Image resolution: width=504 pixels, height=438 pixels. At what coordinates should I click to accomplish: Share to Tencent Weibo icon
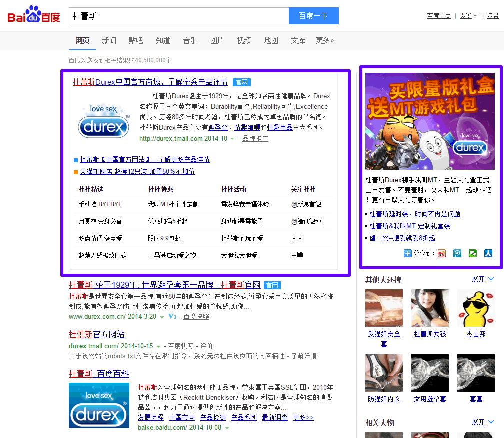(457, 253)
